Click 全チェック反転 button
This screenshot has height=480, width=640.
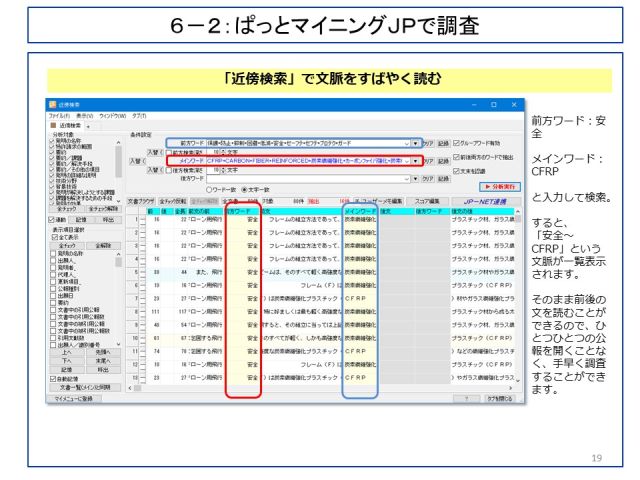point(173,201)
